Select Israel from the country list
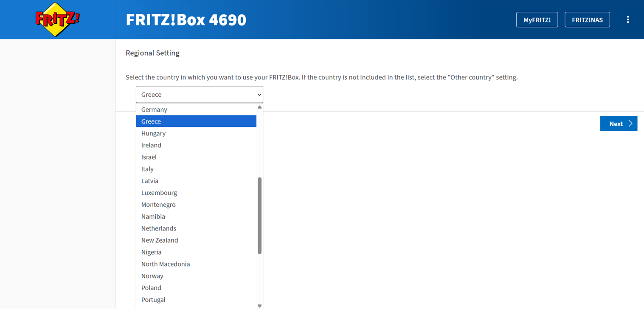This screenshot has width=644, height=309. pyautogui.click(x=196, y=157)
